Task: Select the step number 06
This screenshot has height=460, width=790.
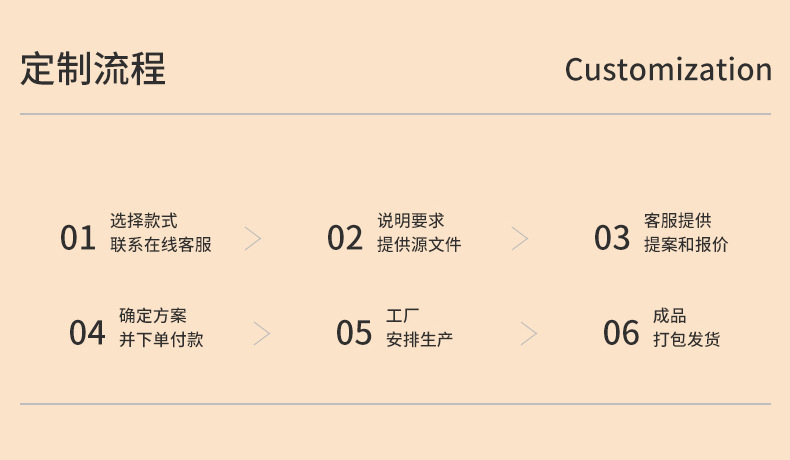Action: (621, 333)
